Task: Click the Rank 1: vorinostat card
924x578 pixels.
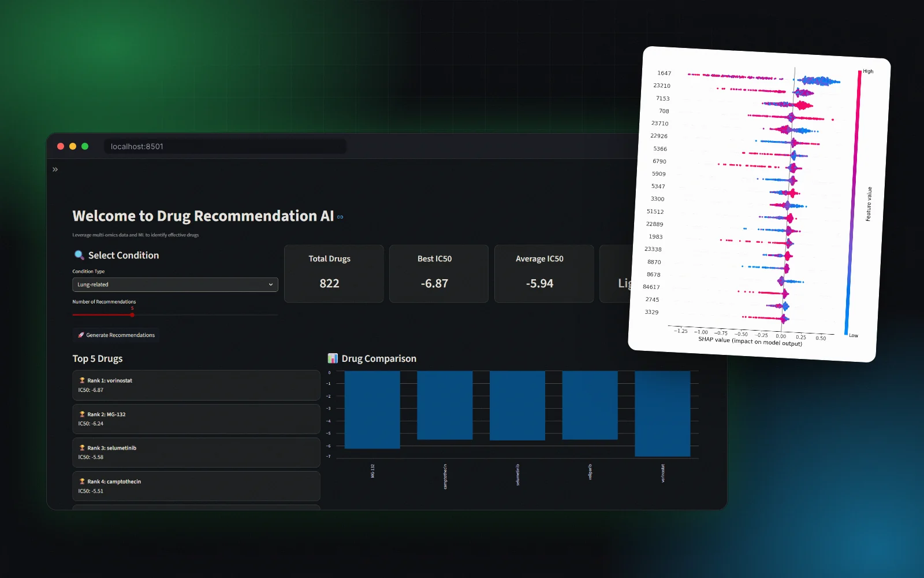Action: (196, 386)
